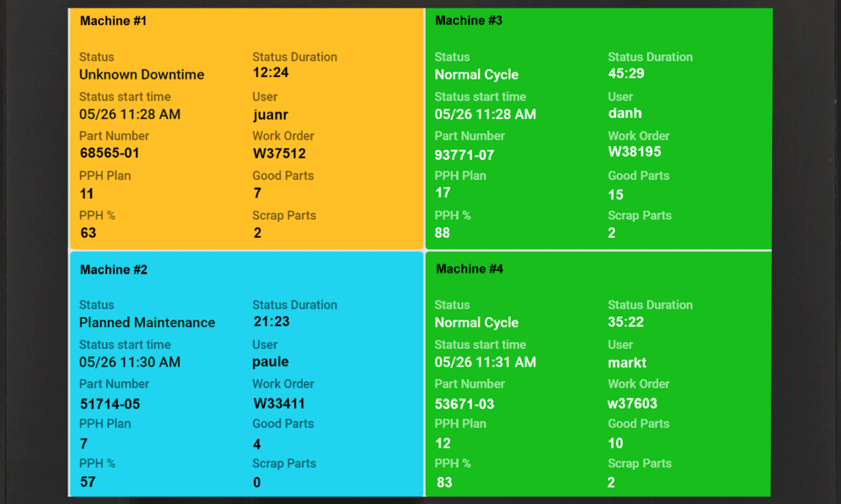
Task: Click user danh on Machine #3
Action: point(625,113)
